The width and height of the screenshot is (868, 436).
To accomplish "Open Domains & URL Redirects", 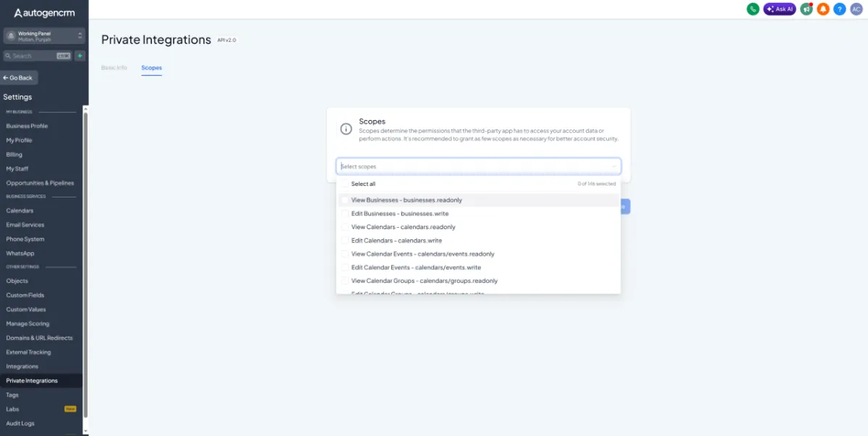I will coord(40,338).
